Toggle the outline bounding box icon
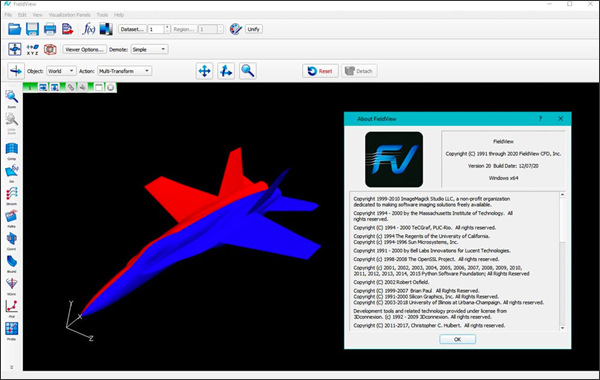Image resolution: width=600 pixels, height=380 pixels. click(50, 49)
